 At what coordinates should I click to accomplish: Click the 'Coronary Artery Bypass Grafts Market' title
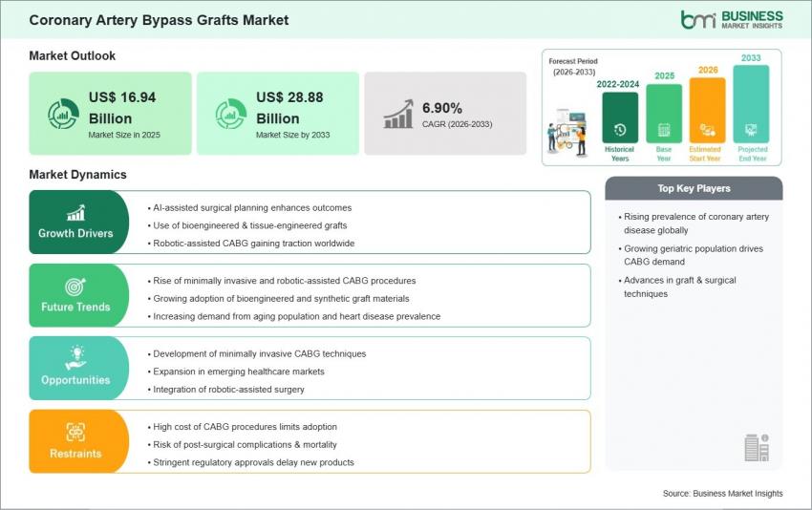click(159, 20)
